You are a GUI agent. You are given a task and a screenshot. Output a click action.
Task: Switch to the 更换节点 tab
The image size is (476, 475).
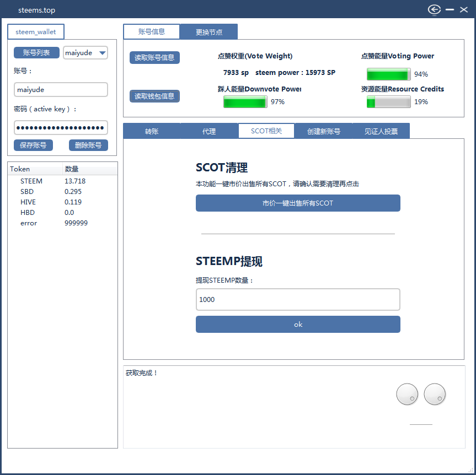tap(209, 31)
